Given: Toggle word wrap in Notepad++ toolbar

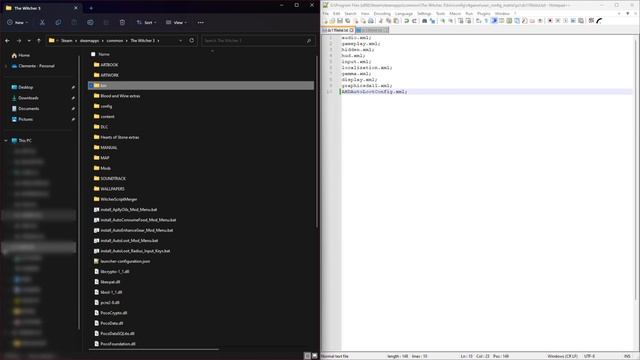Looking at the screenshot, I should pos(478,21).
